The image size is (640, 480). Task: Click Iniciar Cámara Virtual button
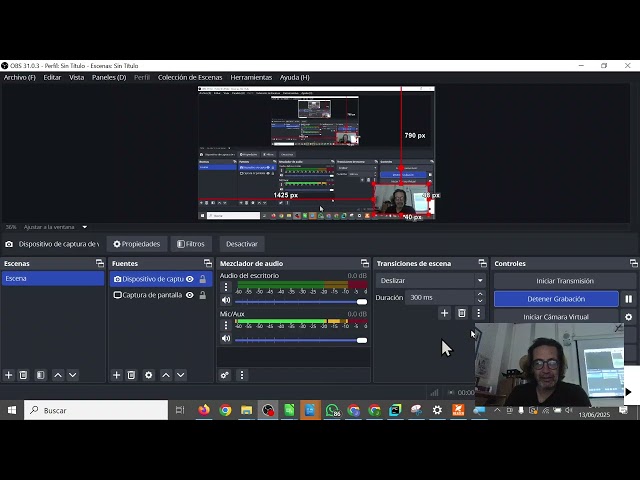tap(556, 317)
